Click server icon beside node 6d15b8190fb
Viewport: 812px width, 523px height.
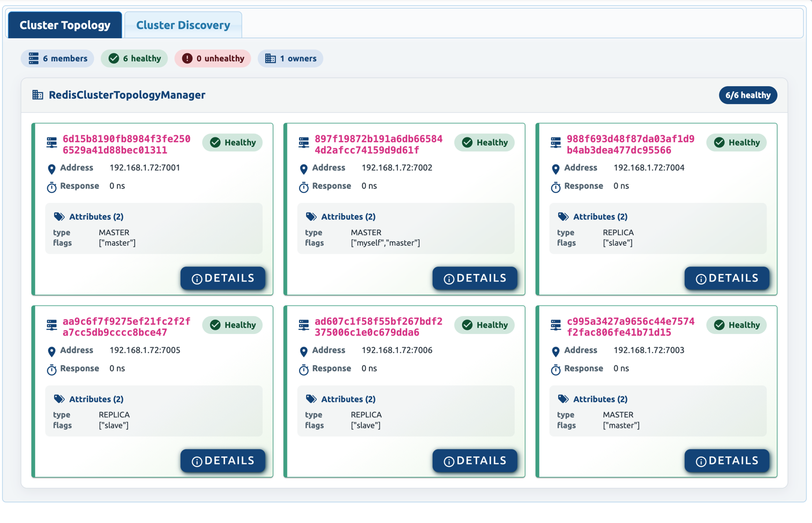click(x=52, y=143)
